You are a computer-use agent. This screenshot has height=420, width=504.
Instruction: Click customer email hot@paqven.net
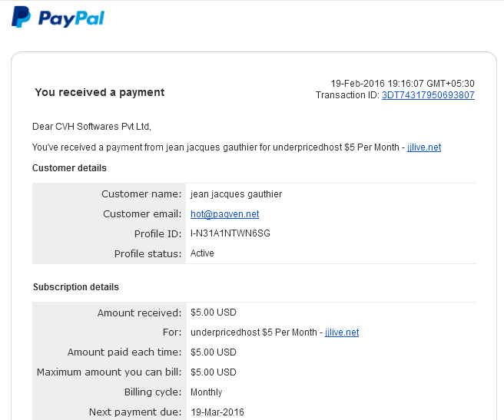click(224, 214)
